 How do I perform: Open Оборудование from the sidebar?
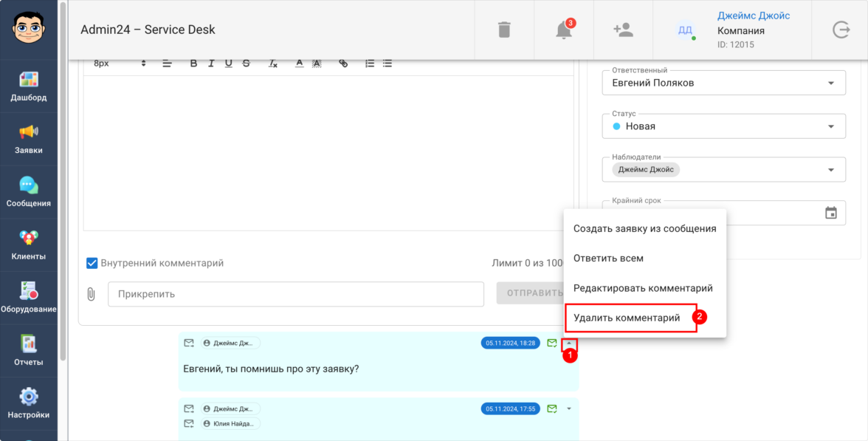[29, 298]
